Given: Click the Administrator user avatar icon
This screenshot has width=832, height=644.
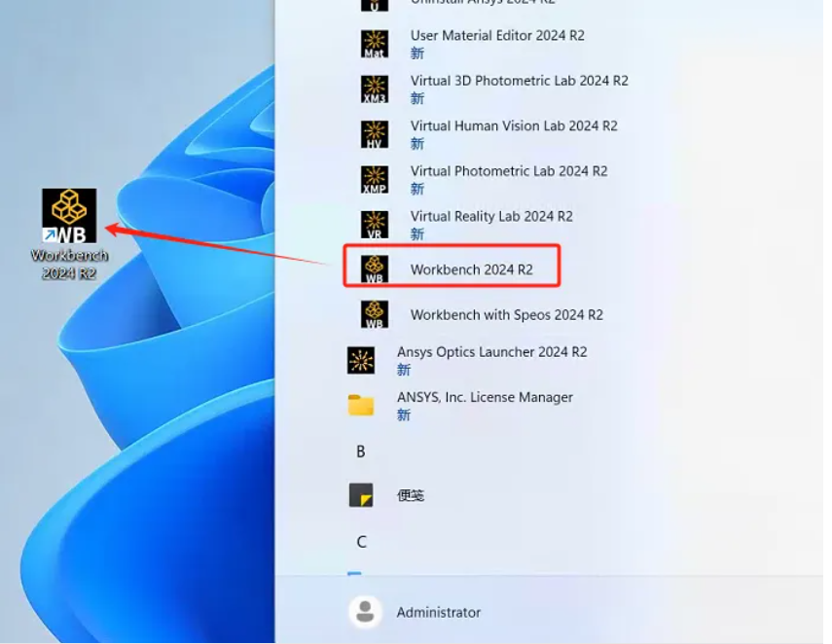Looking at the screenshot, I should pos(365,612).
